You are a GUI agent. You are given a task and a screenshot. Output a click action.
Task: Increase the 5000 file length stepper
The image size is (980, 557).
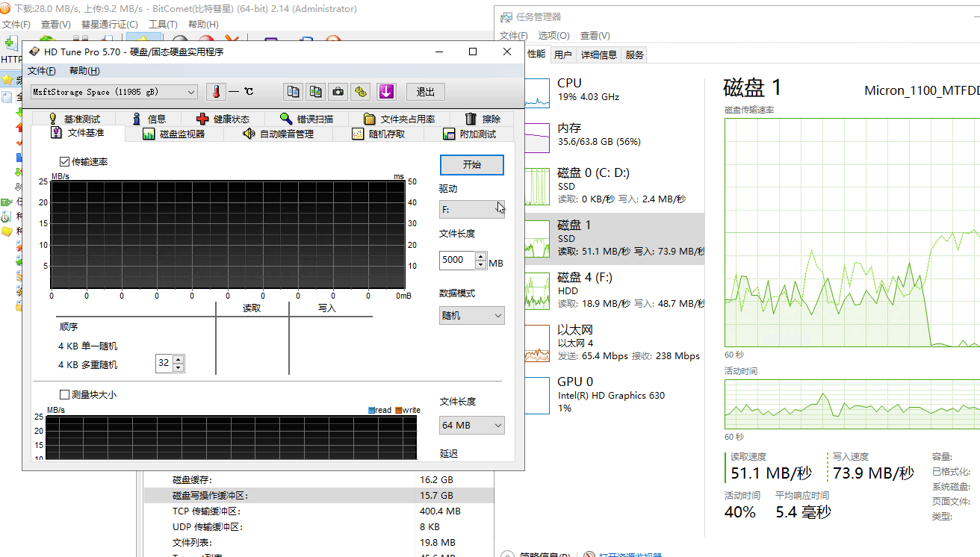pos(480,257)
